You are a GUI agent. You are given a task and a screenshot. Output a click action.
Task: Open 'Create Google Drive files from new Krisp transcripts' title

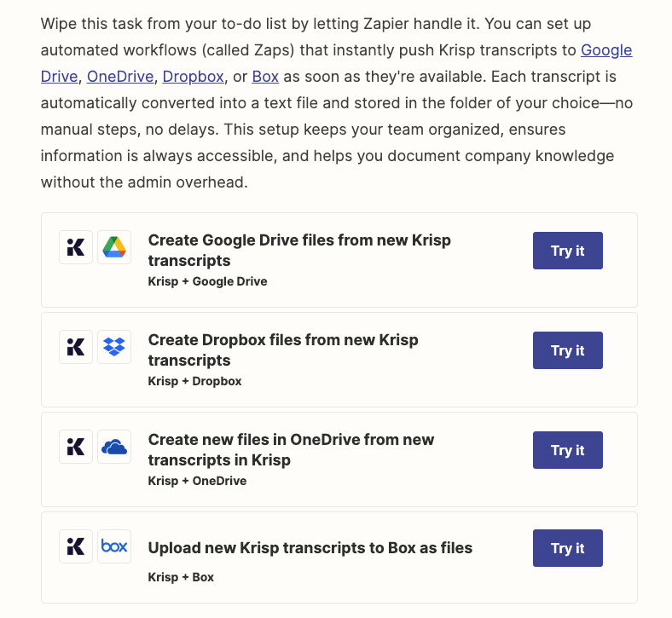(x=299, y=251)
